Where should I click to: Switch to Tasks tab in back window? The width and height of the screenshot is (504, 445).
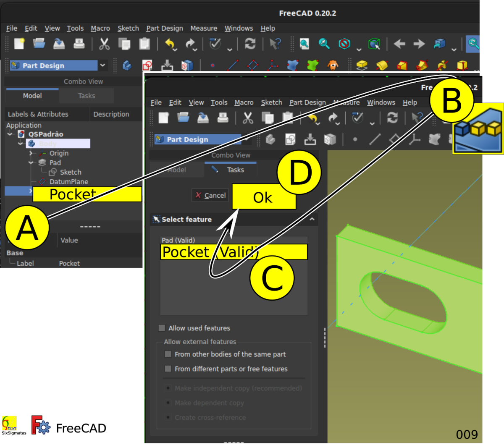(x=87, y=96)
